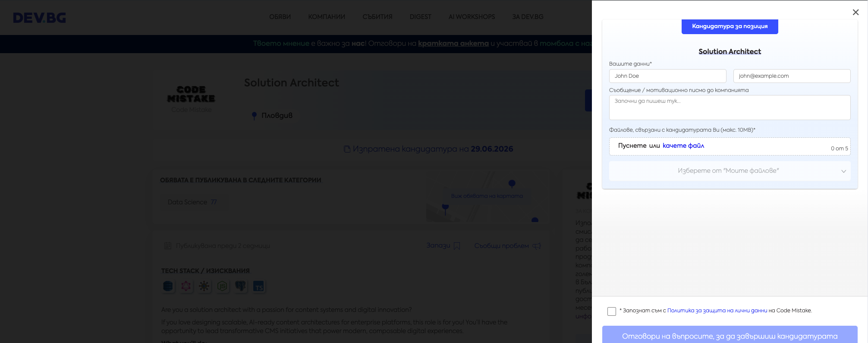This screenshot has width=868, height=343.
Task: Click the 'качете файл' upload link
Action: coord(683,146)
